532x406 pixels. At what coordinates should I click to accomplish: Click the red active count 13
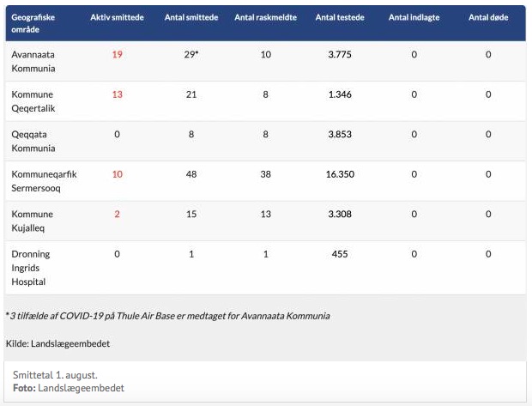117,94
